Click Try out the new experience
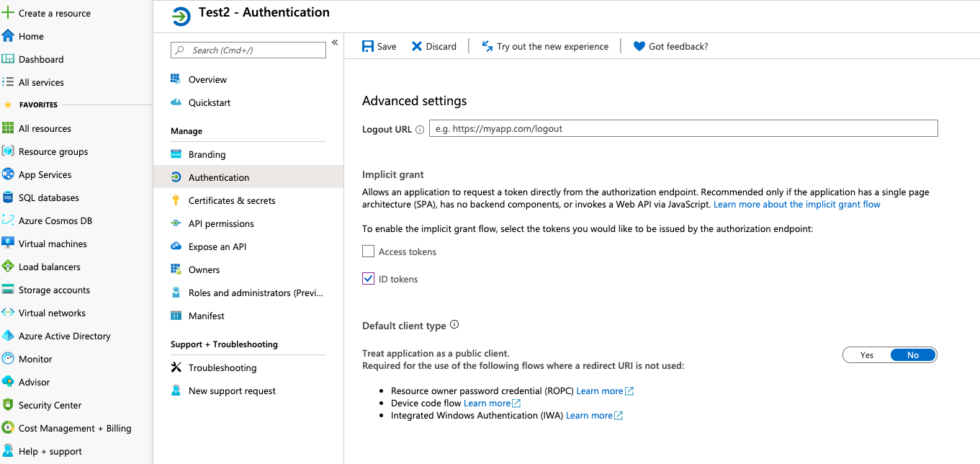The width and height of the screenshot is (980, 464). pyautogui.click(x=545, y=46)
